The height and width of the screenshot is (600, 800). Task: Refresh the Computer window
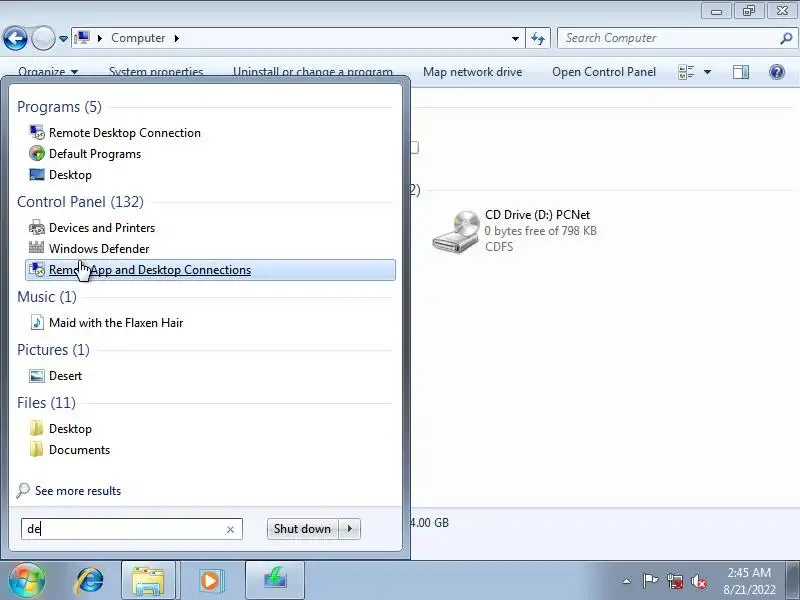pyautogui.click(x=538, y=38)
